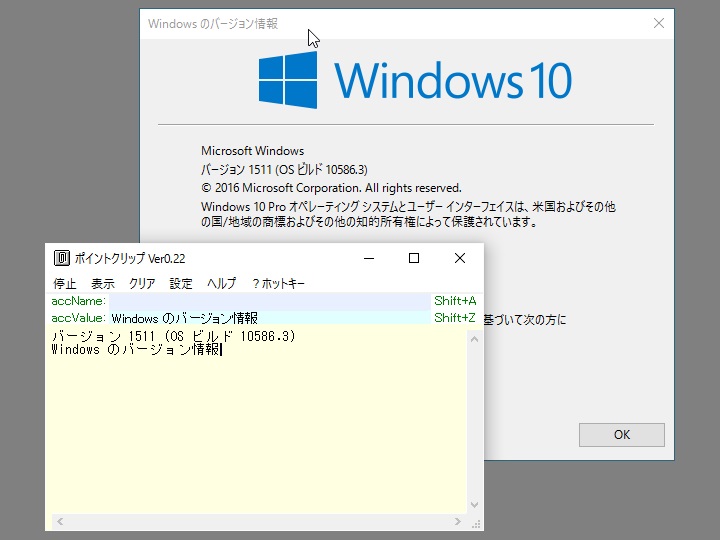The height and width of the screenshot is (540, 720).
Task: Close the ポイントクリップ window
Action: tap(460, 258)
